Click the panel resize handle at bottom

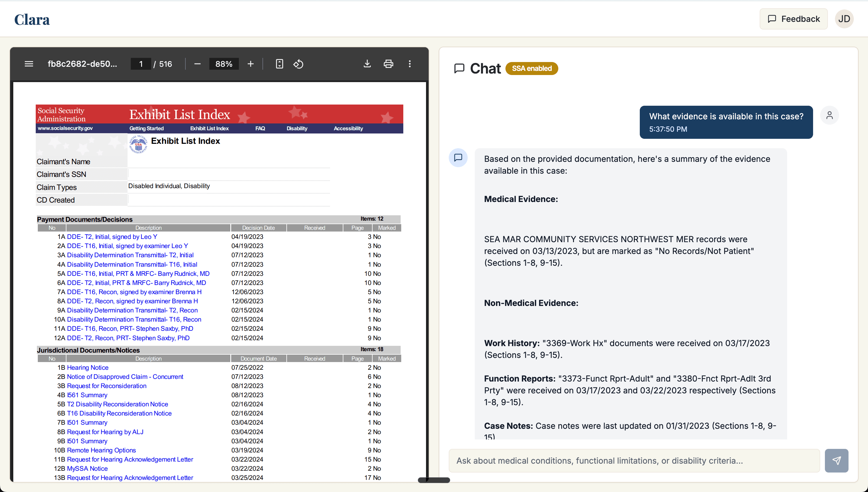[x=434, y=480]
